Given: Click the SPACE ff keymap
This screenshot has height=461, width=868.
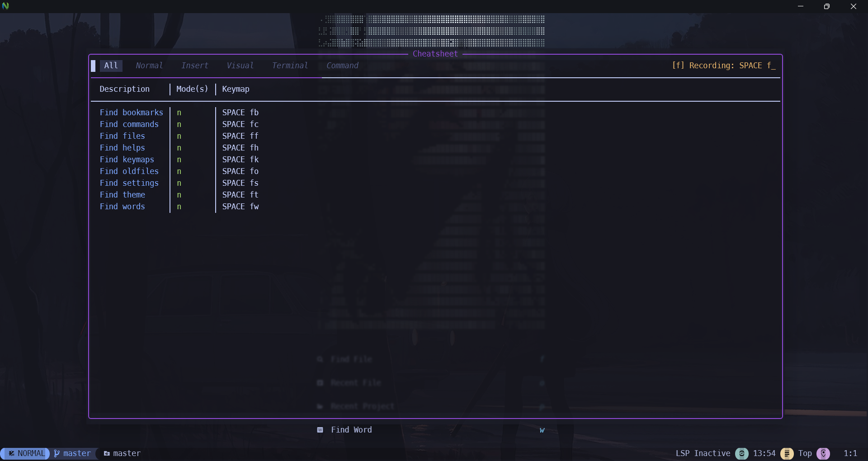Looking at the screenshot, I should pyautogui.click(x=241, y=136).
